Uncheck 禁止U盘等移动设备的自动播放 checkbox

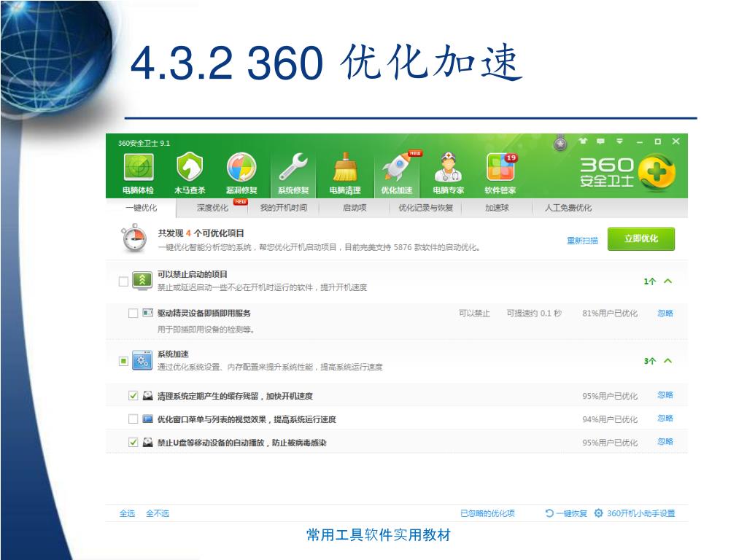point(133,443)
